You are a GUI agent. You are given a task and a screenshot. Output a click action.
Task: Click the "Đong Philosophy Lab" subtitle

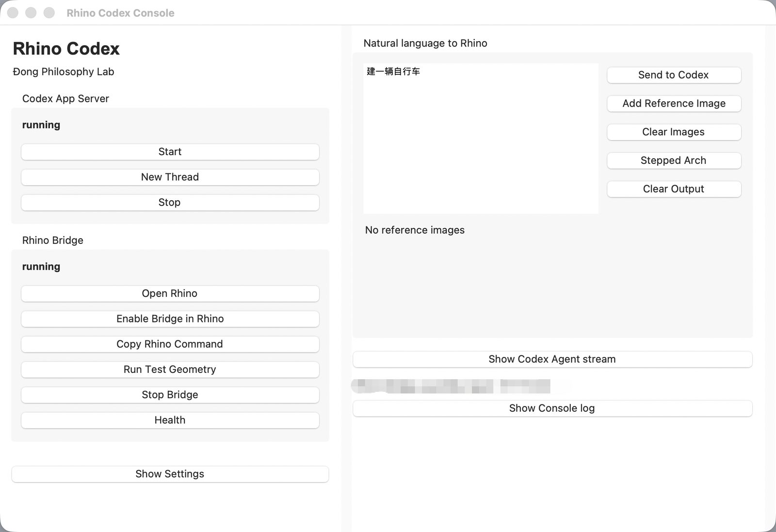(x=64, y=72)
